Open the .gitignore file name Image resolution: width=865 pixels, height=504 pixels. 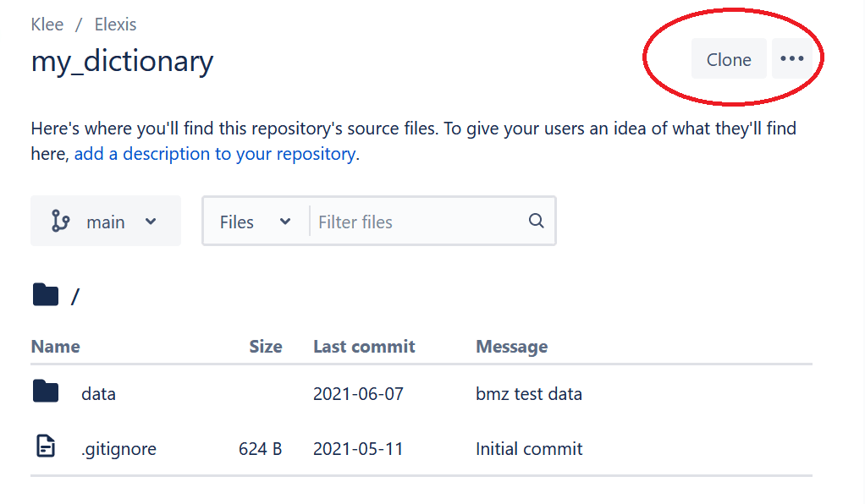tap(118, 449)
